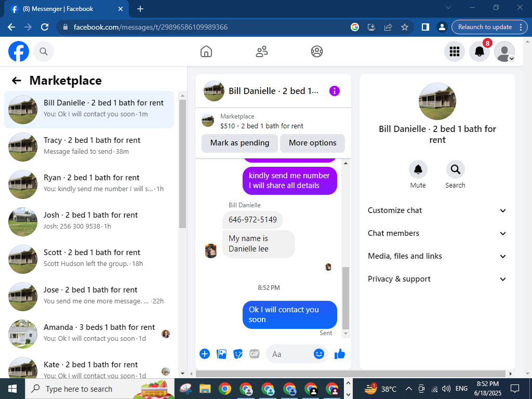Expand Privacy & support section
This screenshot has width=532, height=399.
tap(437, 279)
